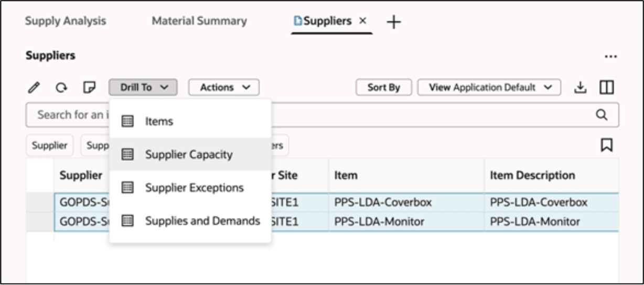Open the Actions dropdown

coord(224,87)
